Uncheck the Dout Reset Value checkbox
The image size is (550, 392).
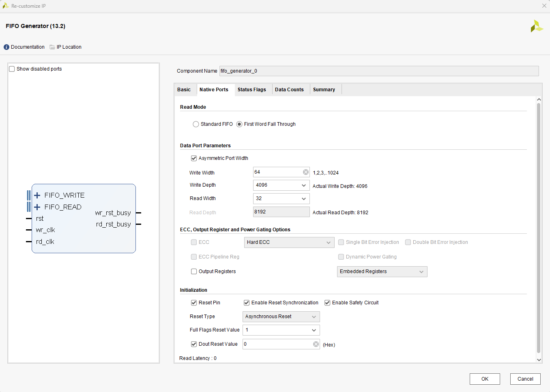tap(194, 344)
